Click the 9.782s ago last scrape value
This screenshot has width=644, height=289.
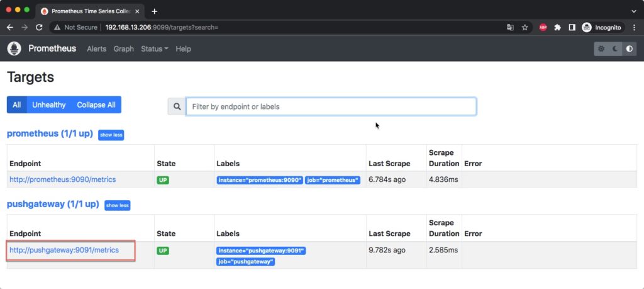[x=387, y=250]
